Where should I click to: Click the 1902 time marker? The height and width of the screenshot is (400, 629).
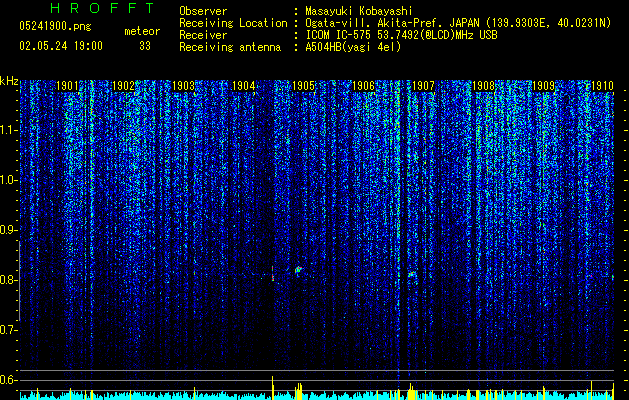(123, 86)
